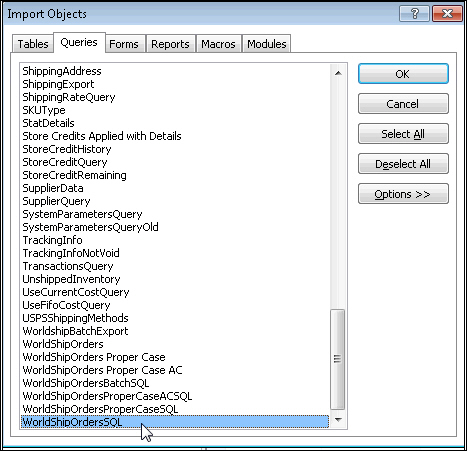Confirm import with the OK button
The image size is (467, 451).
point(403,74)
